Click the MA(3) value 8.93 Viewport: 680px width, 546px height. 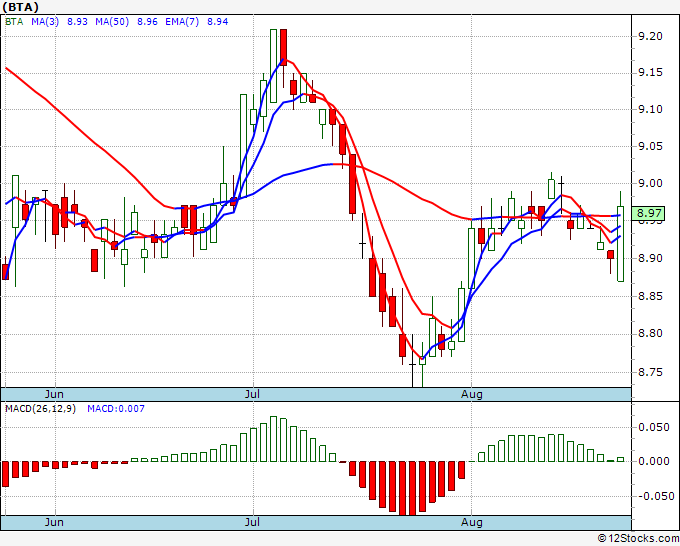[x=77, y=22]
